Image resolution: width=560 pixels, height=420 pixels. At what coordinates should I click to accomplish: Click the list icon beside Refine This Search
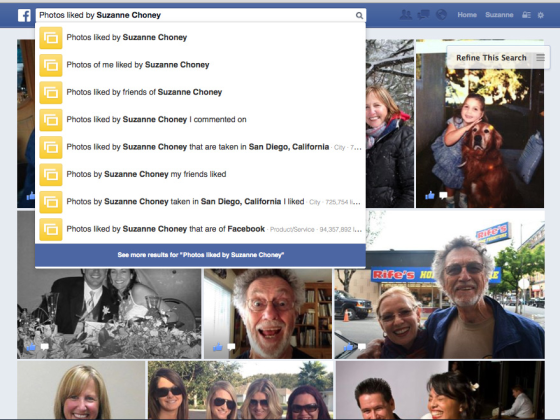point(540,58)
